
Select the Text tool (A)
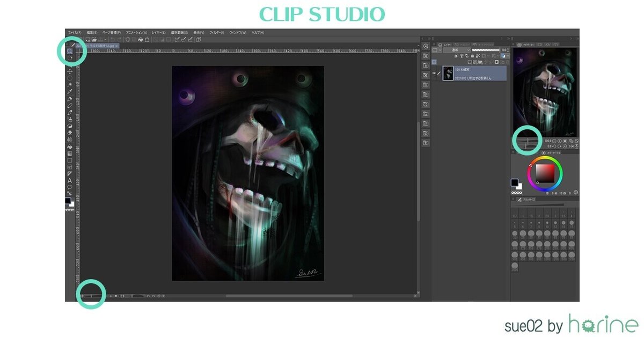pos(70,180)
